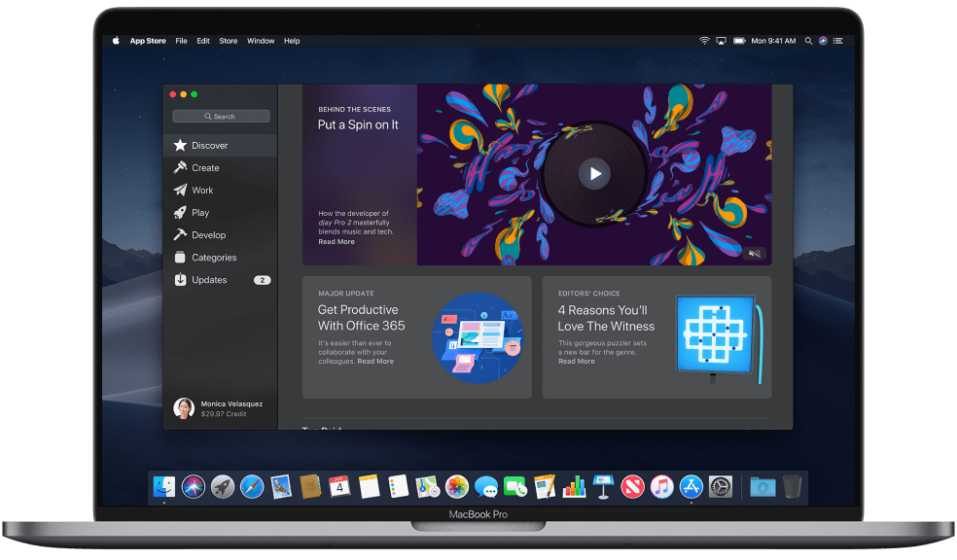Screen dimensions: 957x560
Task: Open Safari from the Dock
Action: click(x=252, y=487)
